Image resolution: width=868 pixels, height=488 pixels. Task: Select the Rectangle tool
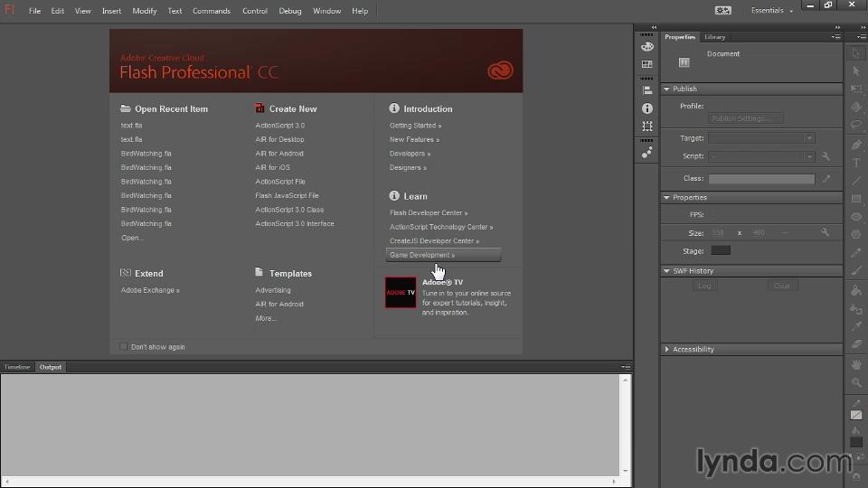point(856,199)
